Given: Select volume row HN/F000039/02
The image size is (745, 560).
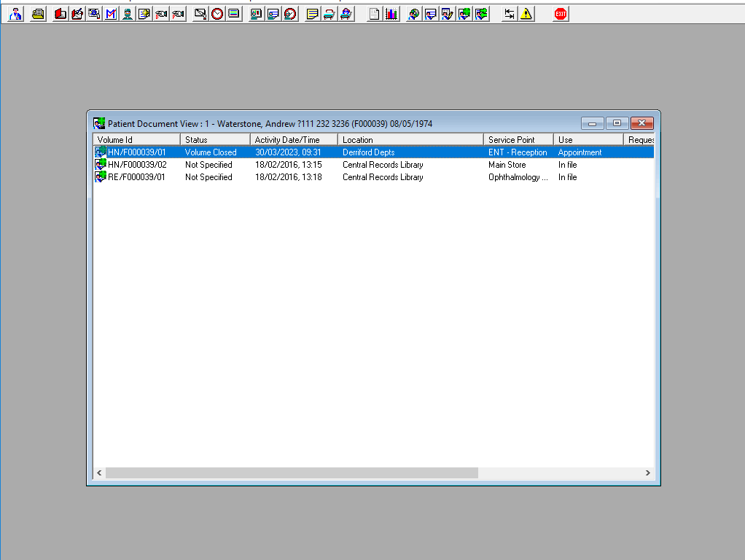Looking at the screenshot, I should pyautogui.click(x=373, y=165).
